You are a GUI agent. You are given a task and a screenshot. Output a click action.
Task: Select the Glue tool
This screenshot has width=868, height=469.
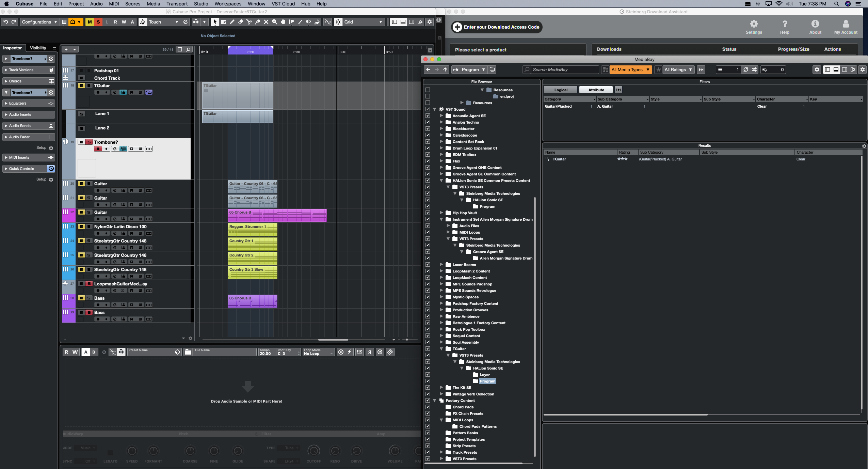tap(258, 22)
